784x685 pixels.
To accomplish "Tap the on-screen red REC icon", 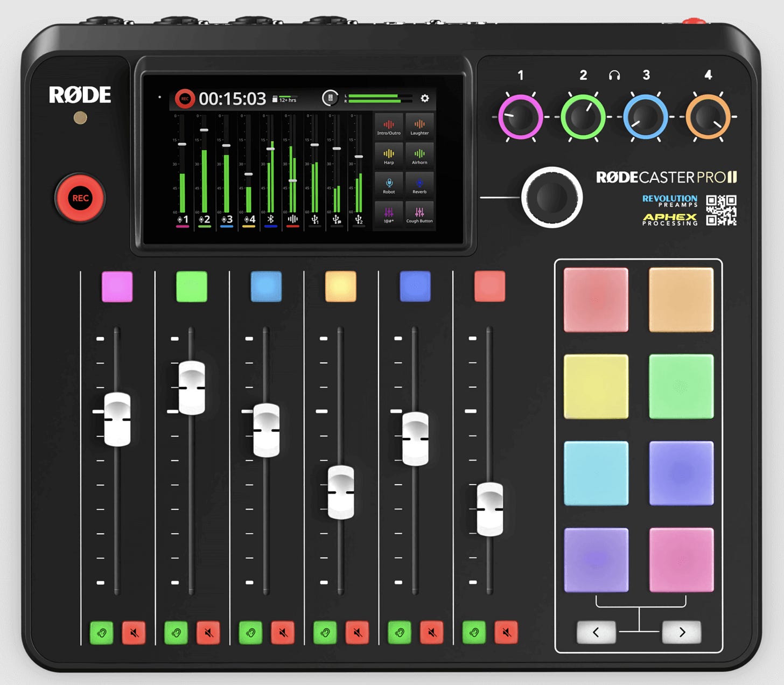I will click(x=184, y=99).
